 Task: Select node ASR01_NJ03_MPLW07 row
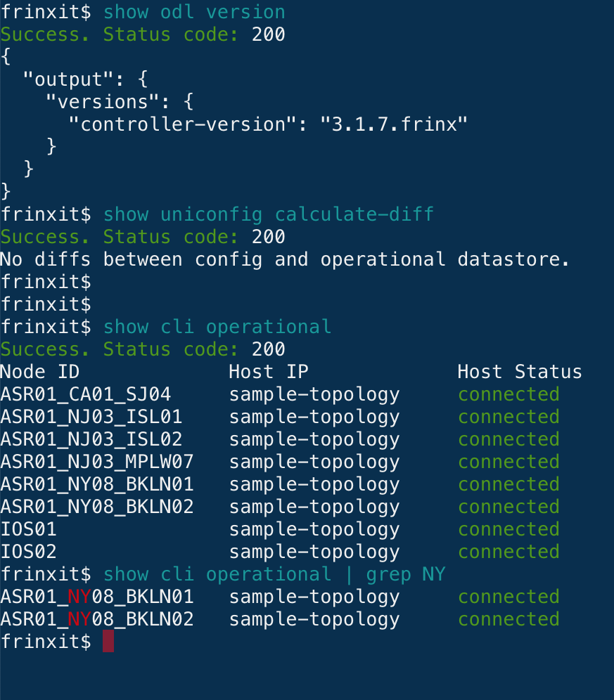[x=280, y=462]
